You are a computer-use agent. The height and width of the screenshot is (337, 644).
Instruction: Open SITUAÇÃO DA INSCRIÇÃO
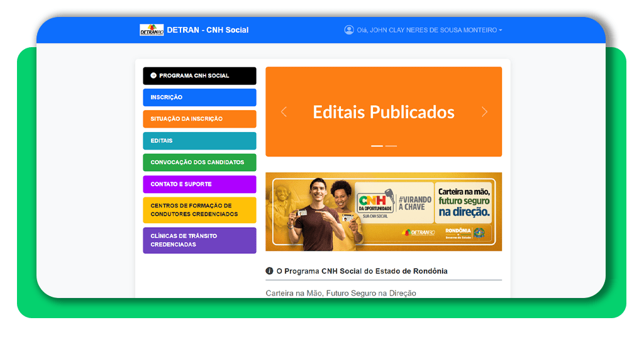pyautogui.click(x=199, y=119)
